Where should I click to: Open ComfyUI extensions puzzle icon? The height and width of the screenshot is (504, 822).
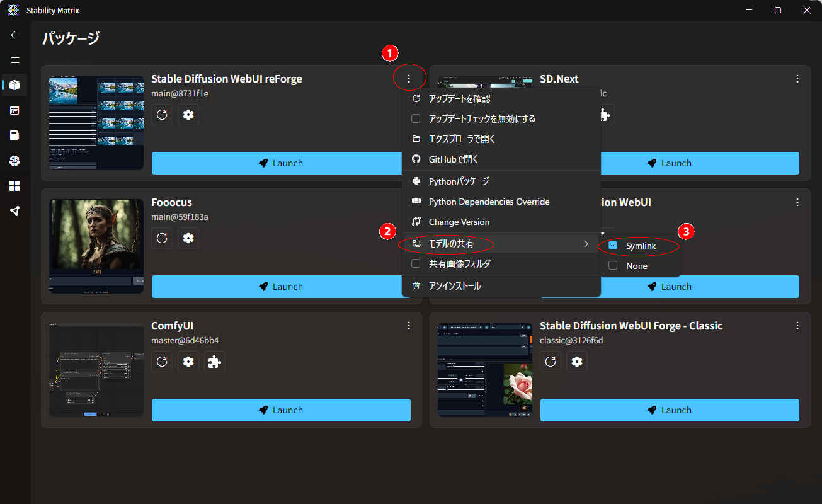tap(214, 362)
